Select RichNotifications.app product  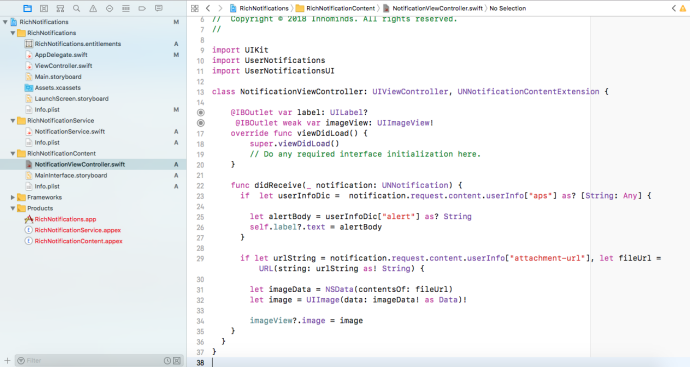click(66, 219)
